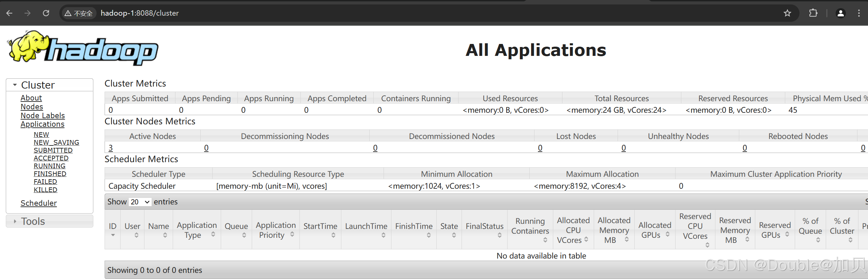Image resolution: width=868 pixels, height=279 pixels.
Task: Click the Unhealthy Nodes count link
Action: click(623, 148)
